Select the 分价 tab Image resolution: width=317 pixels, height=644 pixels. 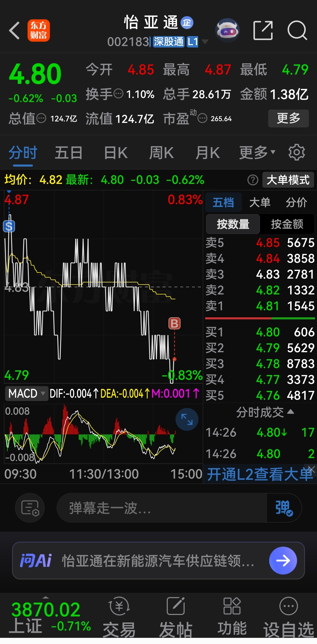pos(296,202)
